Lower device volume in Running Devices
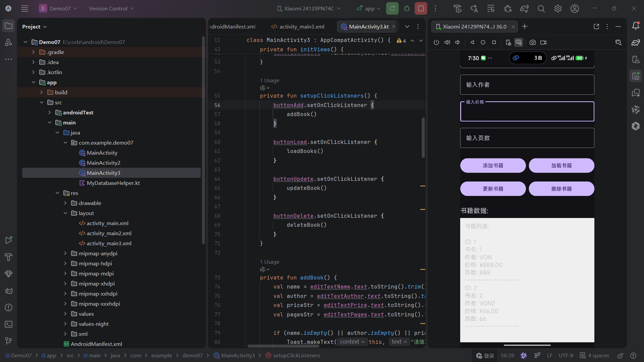 point(458,42)
